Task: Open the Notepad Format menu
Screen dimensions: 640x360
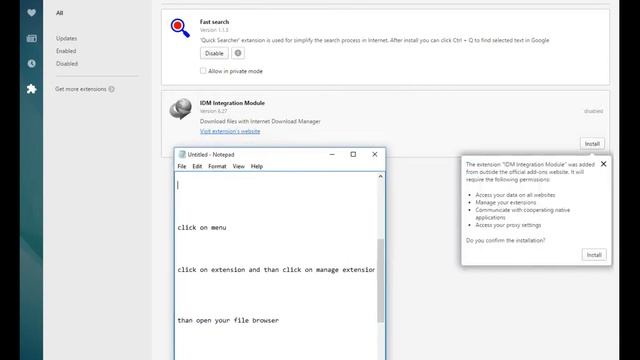Action: [x=217, y=166]
